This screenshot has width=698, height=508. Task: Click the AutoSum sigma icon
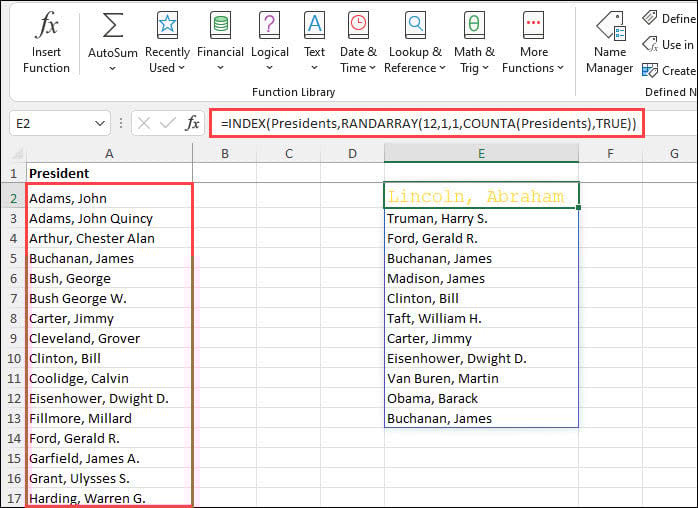(x=113, y=25)
